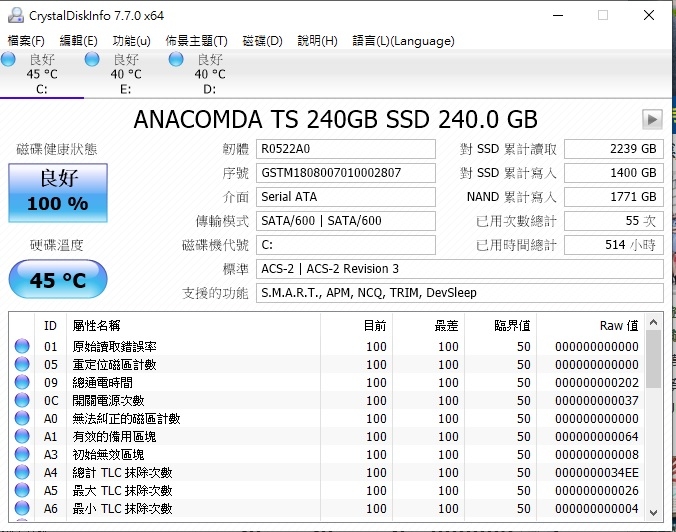This screenshot has width=676, height=532.
Task: Select the 重定位磁區計數 attribute row
Action: tap(327, 364)
